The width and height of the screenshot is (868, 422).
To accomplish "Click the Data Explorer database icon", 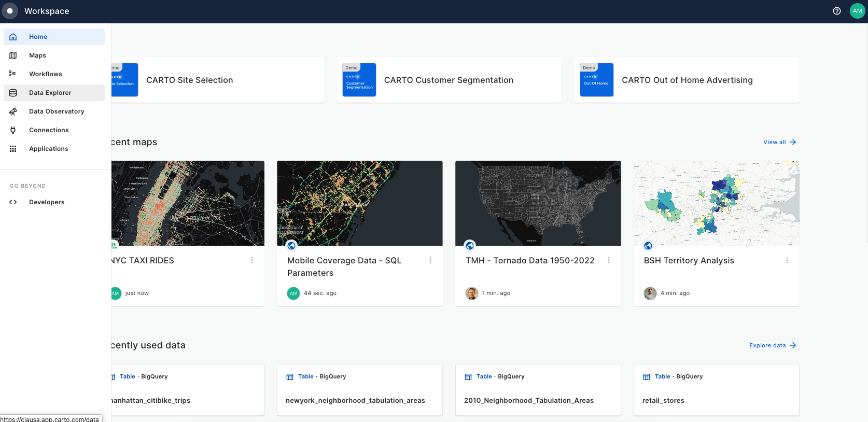I will coord(13,93).
